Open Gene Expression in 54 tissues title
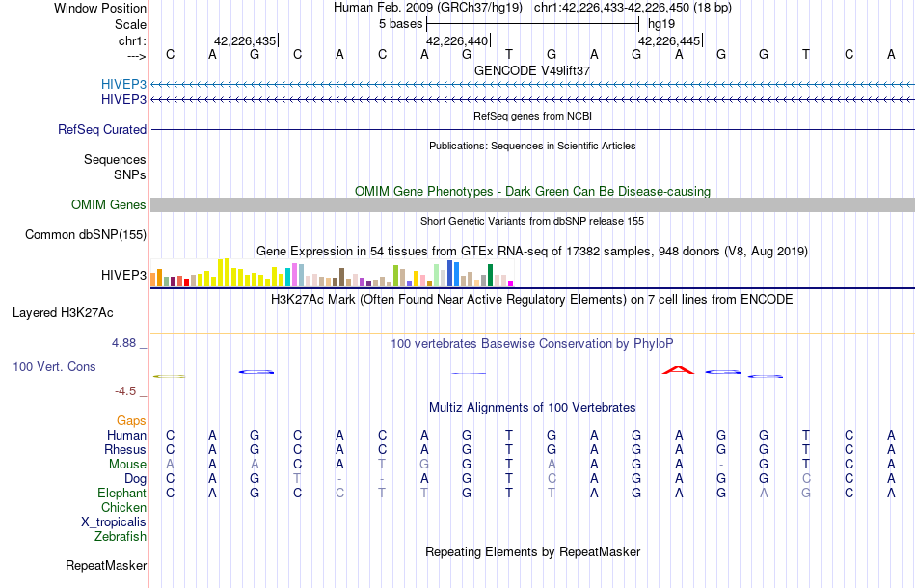916x588 pixels. [532, 251]
